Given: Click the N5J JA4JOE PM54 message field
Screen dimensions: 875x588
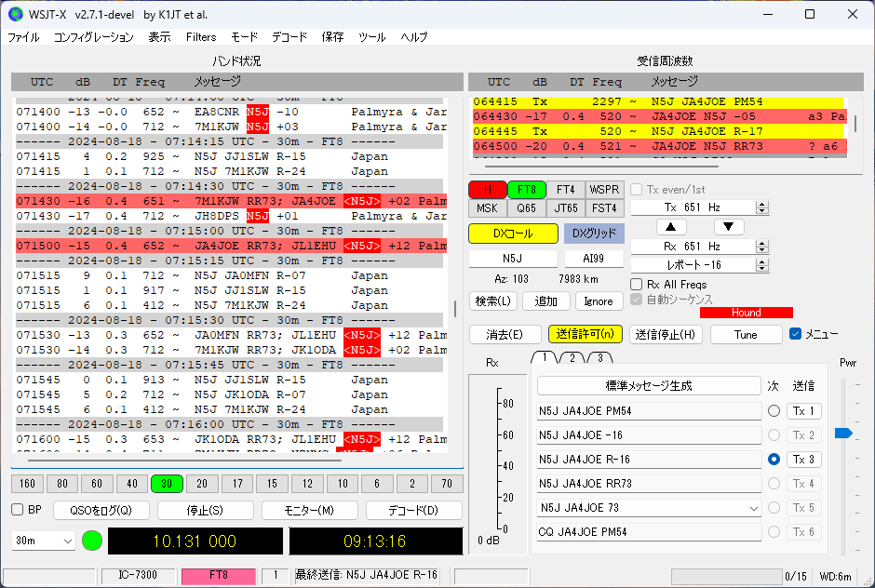Looking at the screenshot, I should pos(649,411).
